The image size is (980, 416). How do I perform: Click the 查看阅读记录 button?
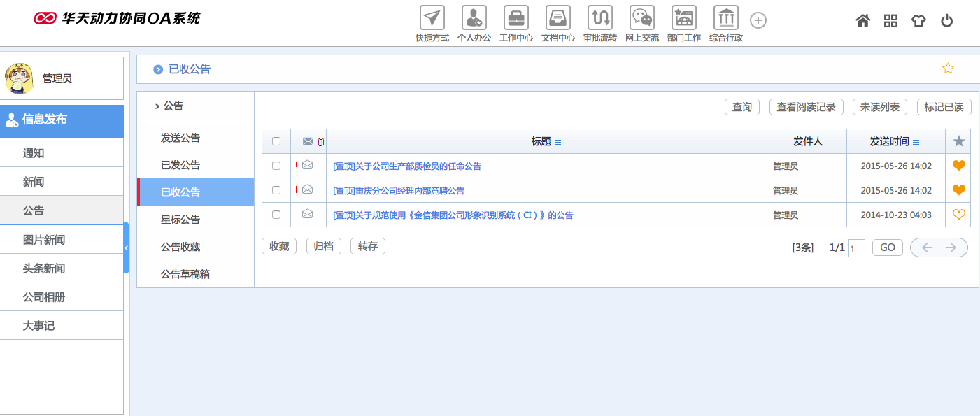(807, 107)
